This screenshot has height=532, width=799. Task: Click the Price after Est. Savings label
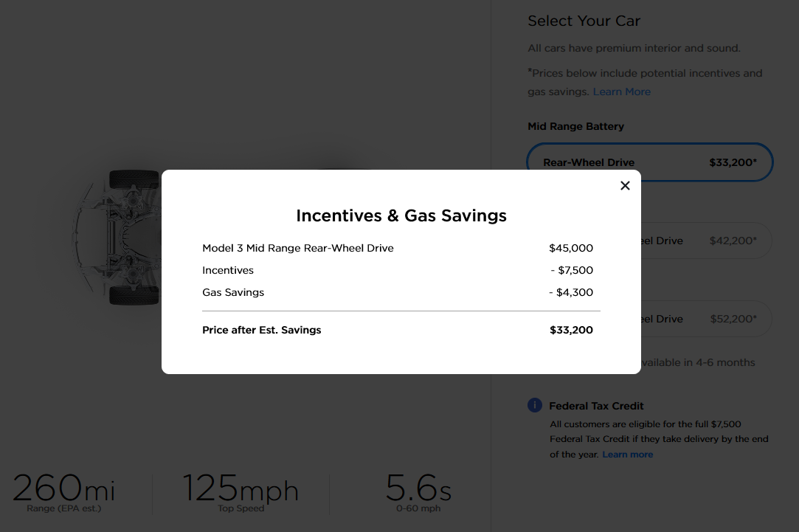click(262, 330)
